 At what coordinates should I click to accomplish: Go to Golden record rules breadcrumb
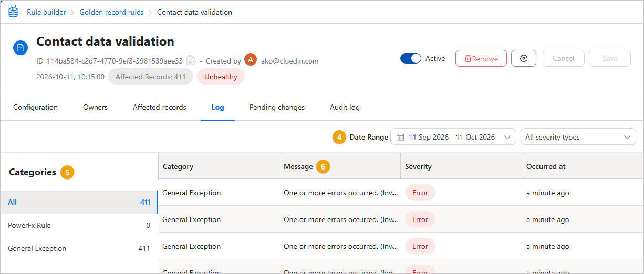111,12
